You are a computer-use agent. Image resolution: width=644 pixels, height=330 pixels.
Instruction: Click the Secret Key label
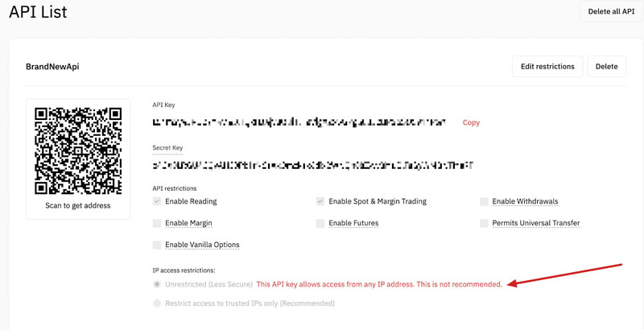pyautogui.click(x=167, y=148)
